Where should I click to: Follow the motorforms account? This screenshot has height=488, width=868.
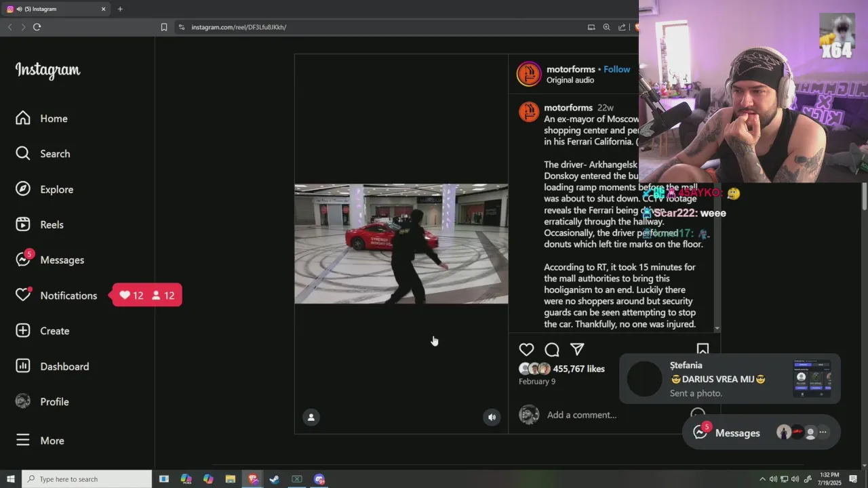point(616,69)
